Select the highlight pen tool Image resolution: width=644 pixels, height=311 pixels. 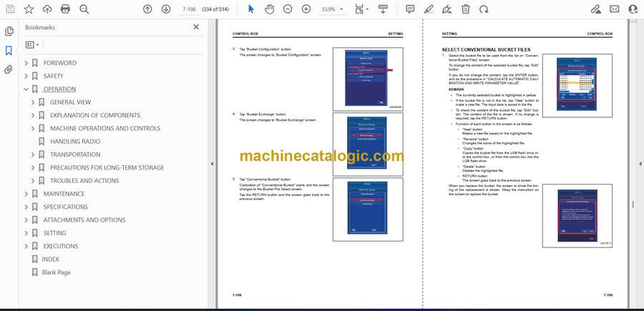tap(429, 9)
